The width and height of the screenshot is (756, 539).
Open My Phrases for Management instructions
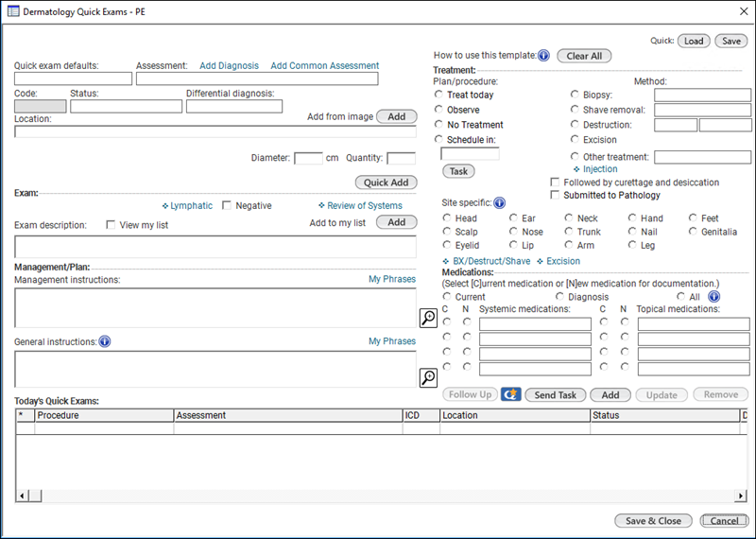point(392,279)
